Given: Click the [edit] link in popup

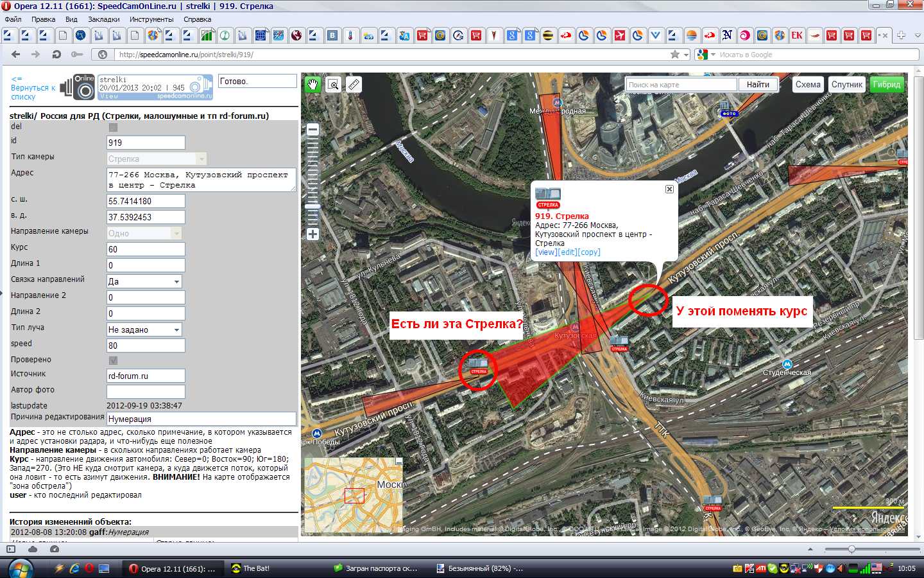Looking at the screenshot, I should pyautogui.click(x=567, y=252).
